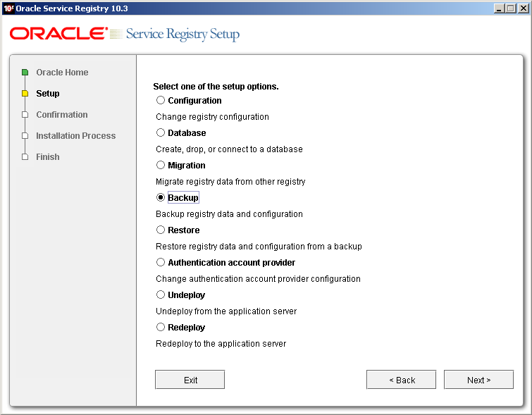This screenshot has height=415, width=532.
Task: Click 'Restore registry data and configuration from a backup'
Action: coord(259,247)
